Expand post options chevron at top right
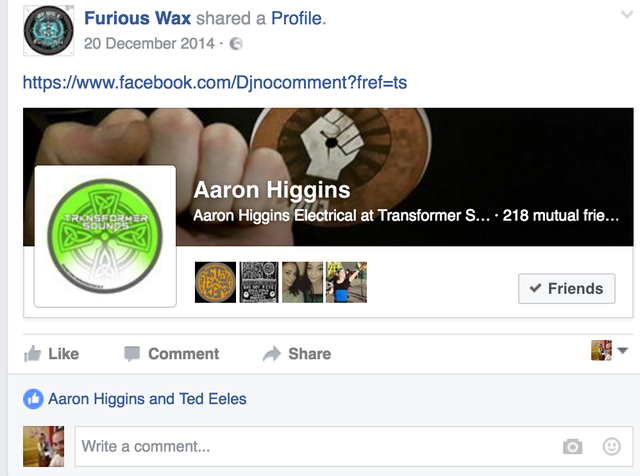The image size is (640, 476). tap(627, 15)
